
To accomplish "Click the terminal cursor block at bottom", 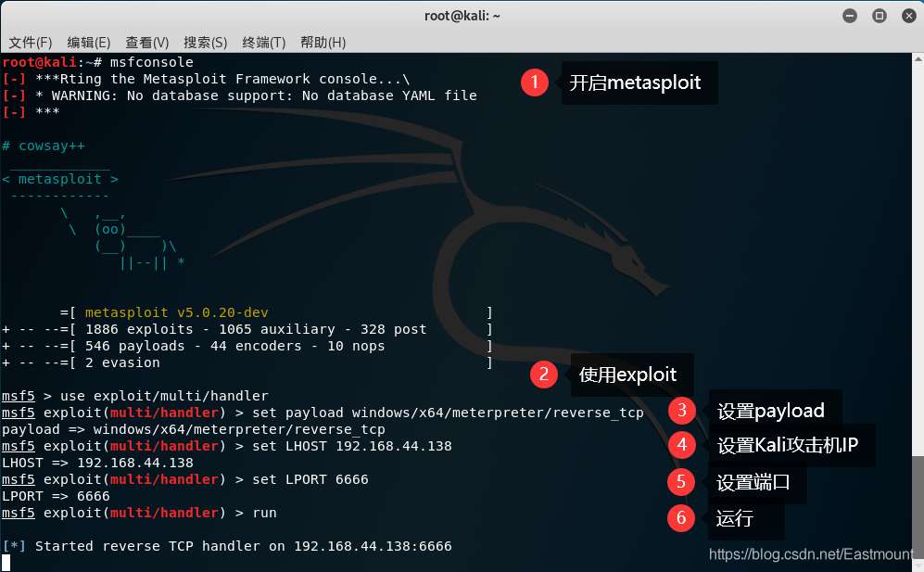I will 6,563.
